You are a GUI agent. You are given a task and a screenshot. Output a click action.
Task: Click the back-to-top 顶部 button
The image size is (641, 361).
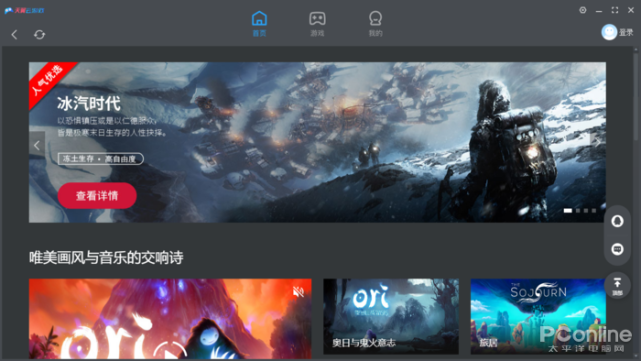coord(617,285)
